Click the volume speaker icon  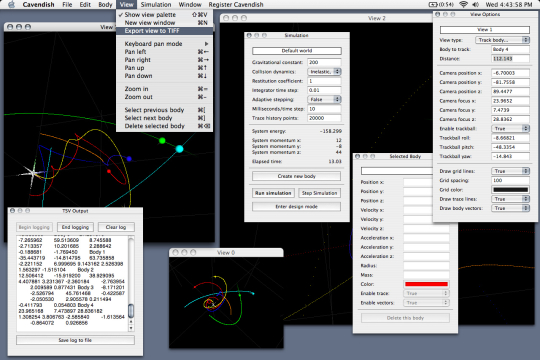pos(476,4)
